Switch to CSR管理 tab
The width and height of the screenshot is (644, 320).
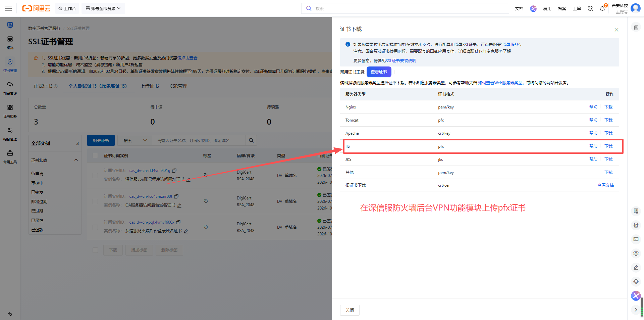pos(178,86)
